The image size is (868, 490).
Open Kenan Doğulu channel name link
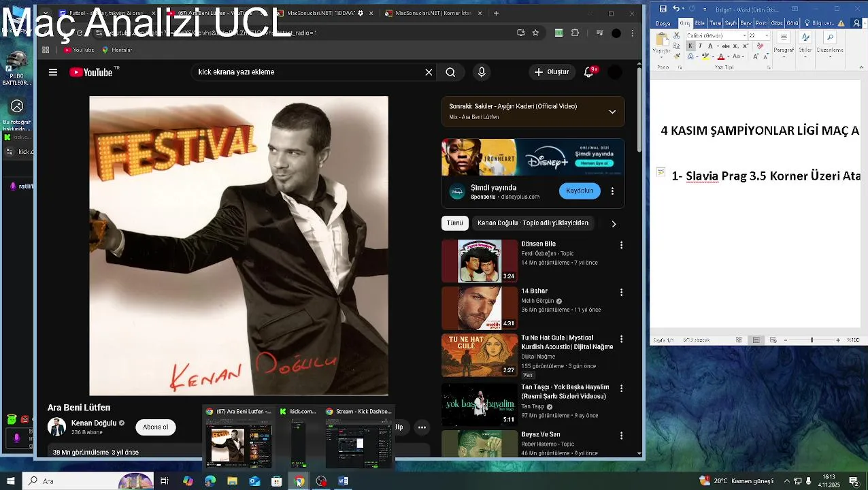coord(94,423)
